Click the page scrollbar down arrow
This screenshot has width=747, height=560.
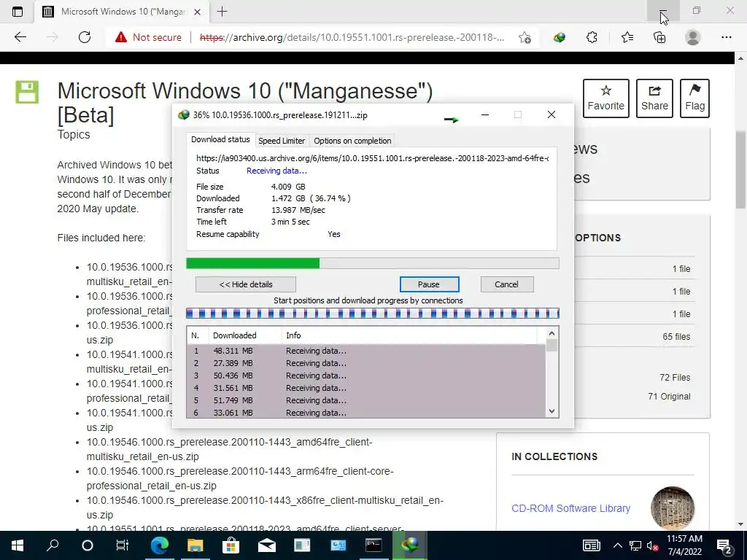pos(741,524)
